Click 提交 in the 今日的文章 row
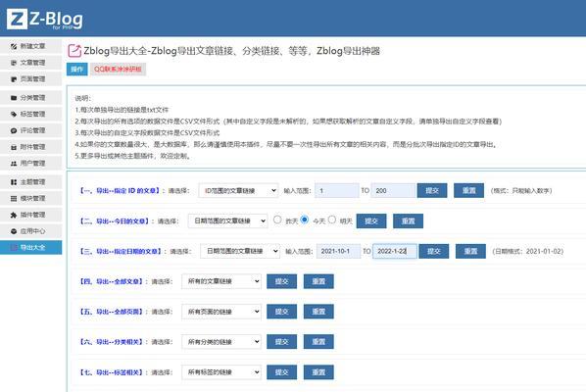The image size is (586, 392). 371,221
